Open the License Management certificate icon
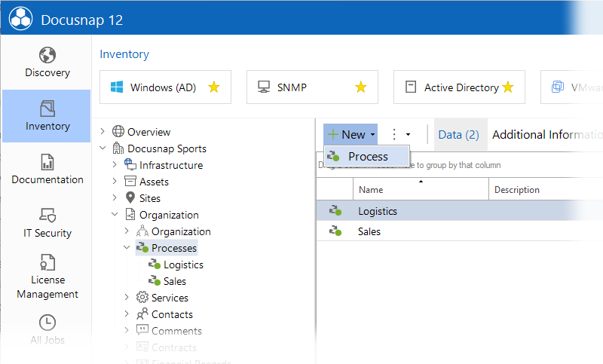The width and height of the screenshot is (603, 364). 47,262
